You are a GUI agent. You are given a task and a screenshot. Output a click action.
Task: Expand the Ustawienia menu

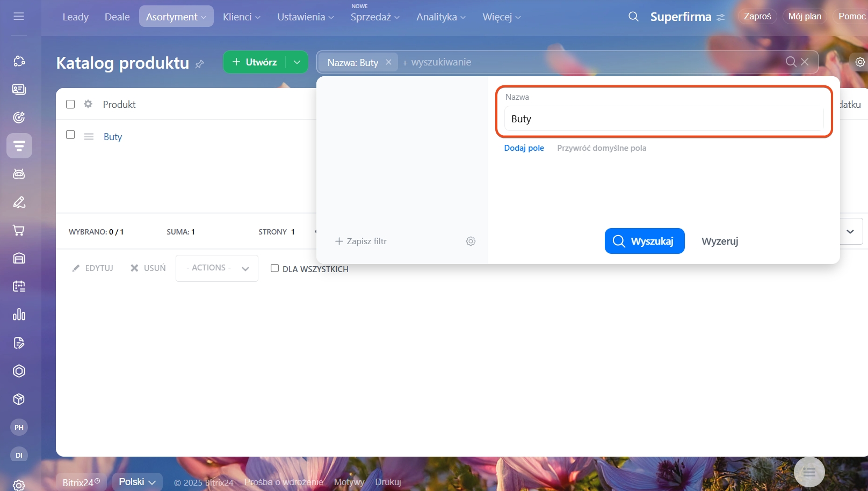tap(306, 17)
